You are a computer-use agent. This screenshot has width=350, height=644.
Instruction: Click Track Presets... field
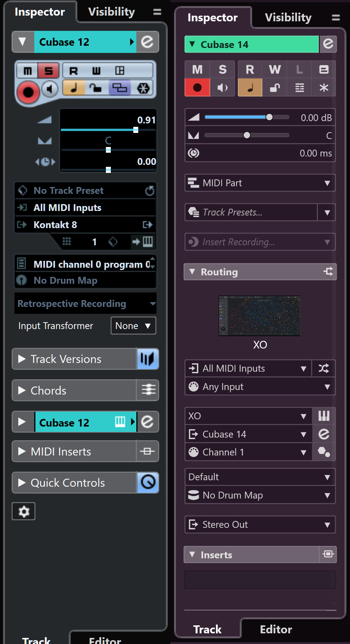pyautogui.click(x=251, y=212)
